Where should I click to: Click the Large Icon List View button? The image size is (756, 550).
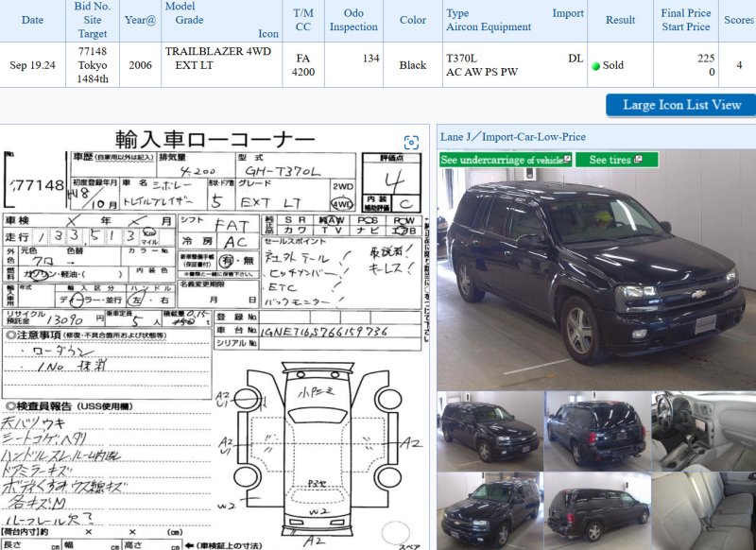coord(681,105)
